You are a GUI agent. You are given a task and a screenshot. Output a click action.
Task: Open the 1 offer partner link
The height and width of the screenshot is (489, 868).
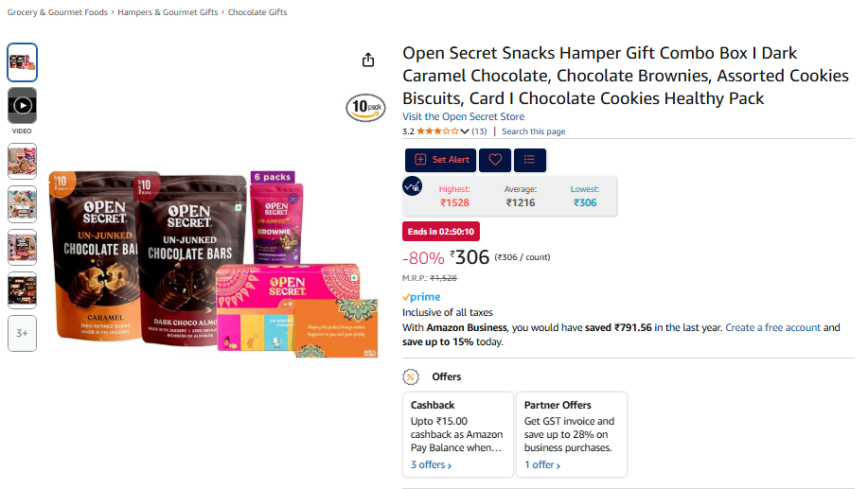pyautogui.click(x=542, y=464)
